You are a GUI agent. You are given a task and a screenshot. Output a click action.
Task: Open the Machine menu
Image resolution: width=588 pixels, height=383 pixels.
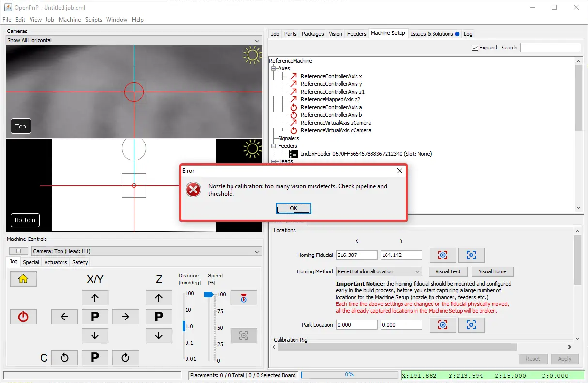[70, 20]
